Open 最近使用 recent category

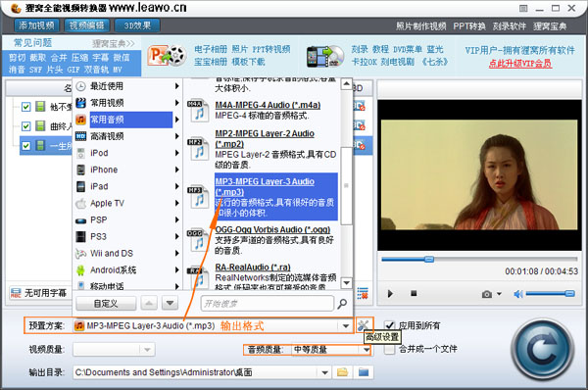click(x=127, y=86)
